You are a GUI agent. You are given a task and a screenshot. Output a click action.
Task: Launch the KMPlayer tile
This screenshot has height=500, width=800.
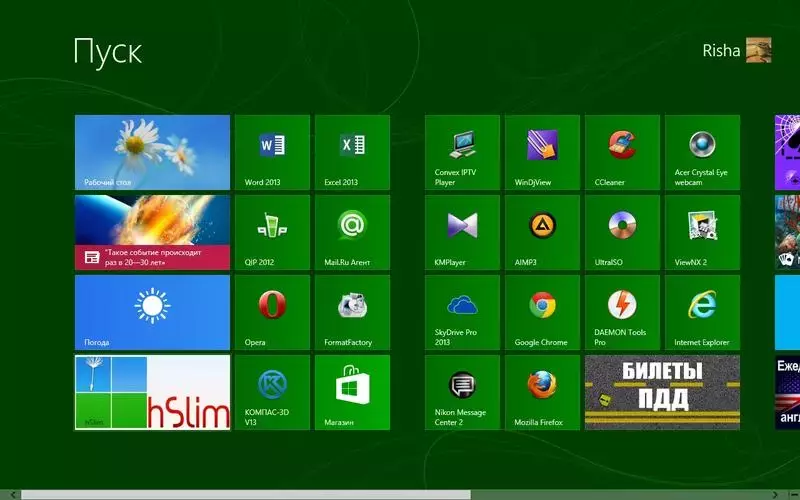point(462,233)
